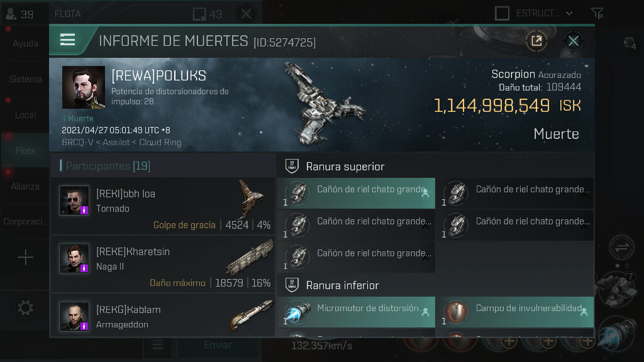
Task: Click the highlighted Cañón de riel module
Action: [356, 194]
